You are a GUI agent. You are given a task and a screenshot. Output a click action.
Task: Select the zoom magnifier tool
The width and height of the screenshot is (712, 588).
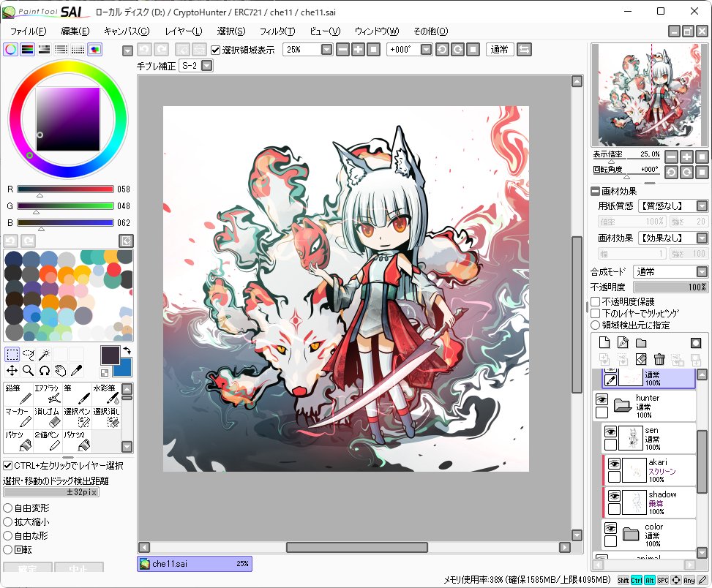pos(28,370)
